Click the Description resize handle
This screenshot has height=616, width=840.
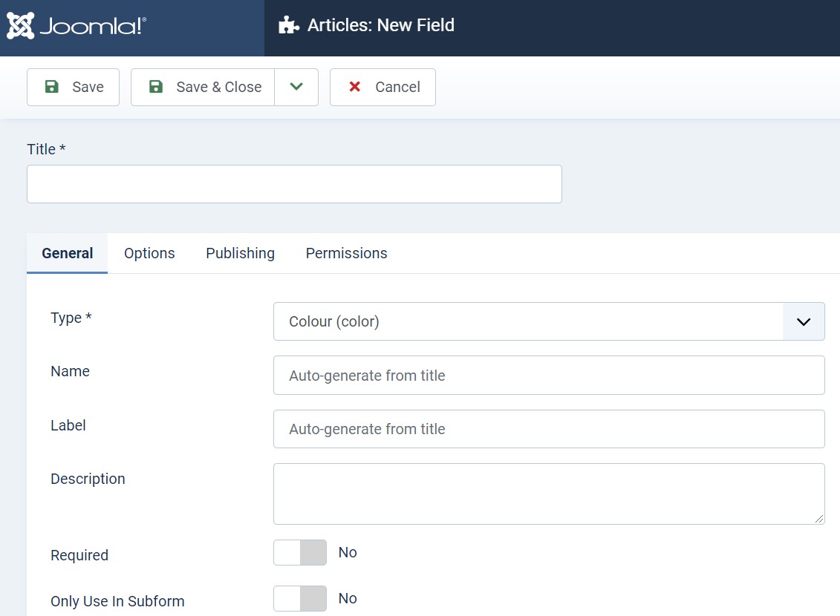[819, 519]
